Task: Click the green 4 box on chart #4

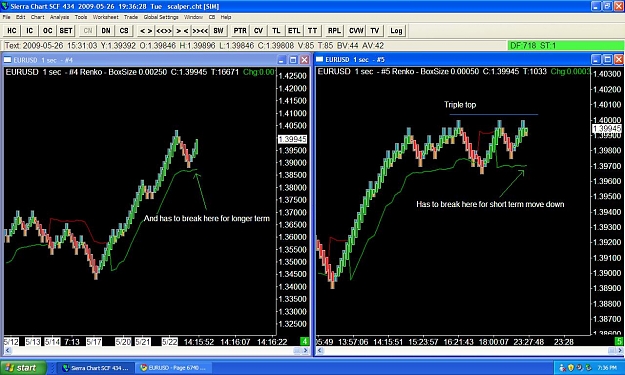Action: pyautogui.click(x=305, y=342)
